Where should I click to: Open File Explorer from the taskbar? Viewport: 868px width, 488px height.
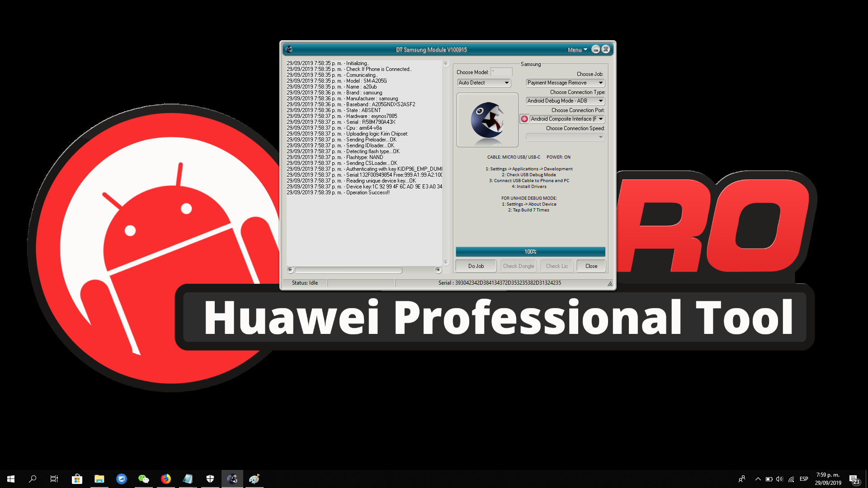point(99,479)
